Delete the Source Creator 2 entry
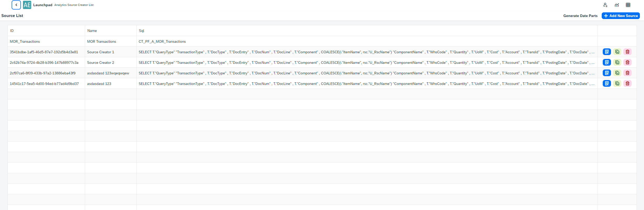Screen dimensions: 644x210 628,63
